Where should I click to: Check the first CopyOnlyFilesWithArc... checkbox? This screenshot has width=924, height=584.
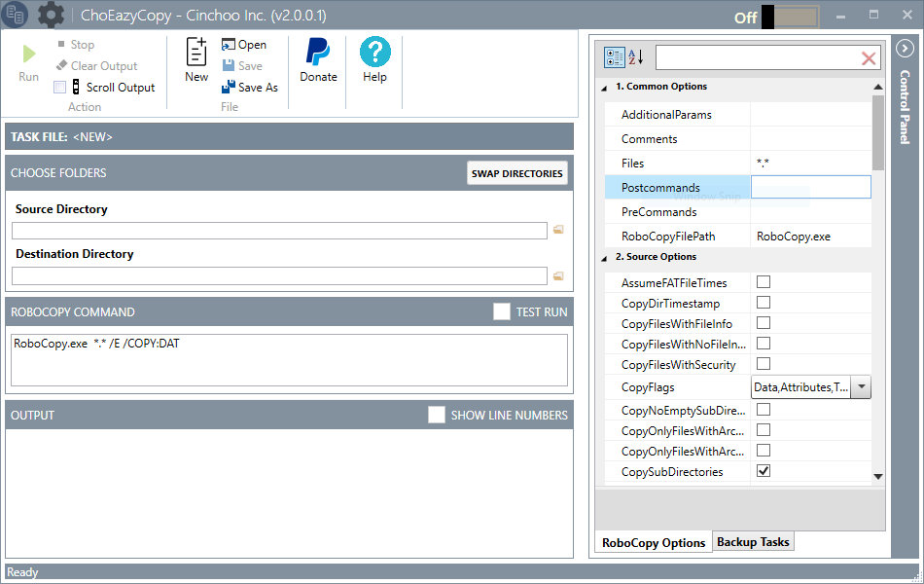(764, 430)
